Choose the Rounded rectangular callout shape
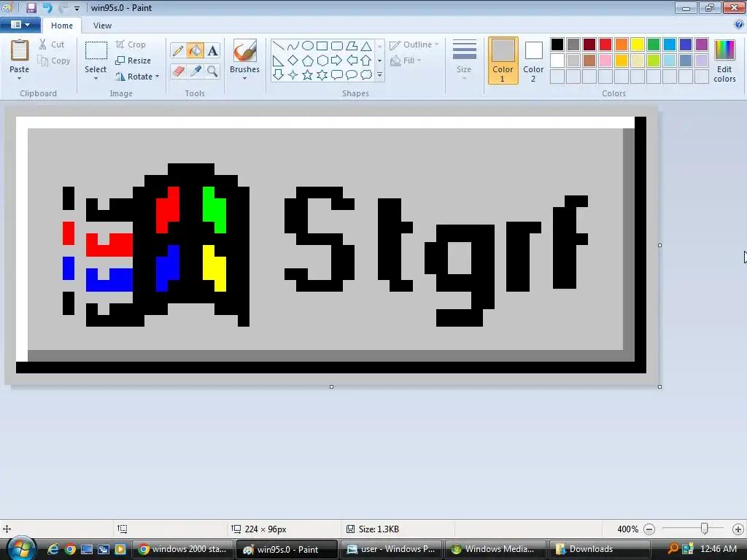Image resolution: width=747 pixels, height=560 pixels. click(337, 75)
